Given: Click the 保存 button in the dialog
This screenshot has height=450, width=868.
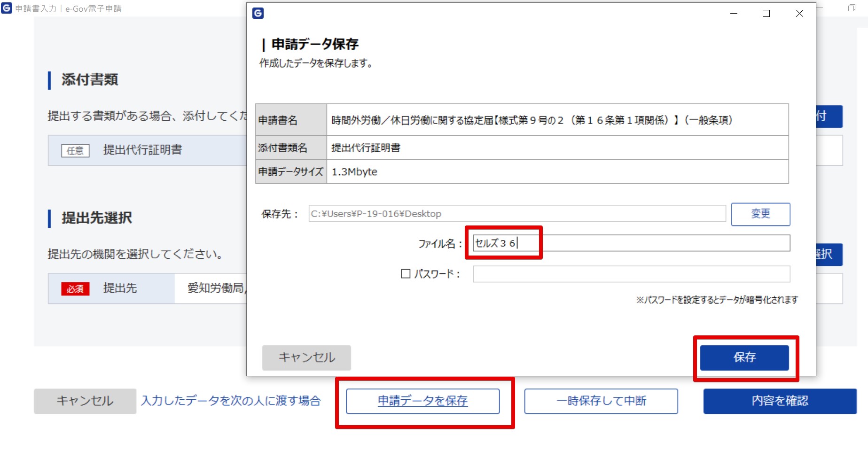Looking at the screenshot, I should [x=744, y=357].
